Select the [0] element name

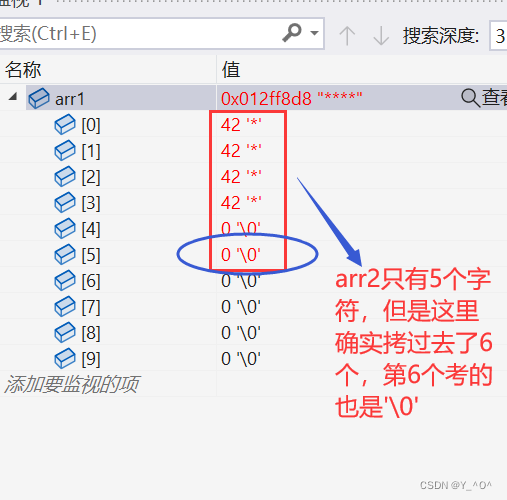(91, 125)
